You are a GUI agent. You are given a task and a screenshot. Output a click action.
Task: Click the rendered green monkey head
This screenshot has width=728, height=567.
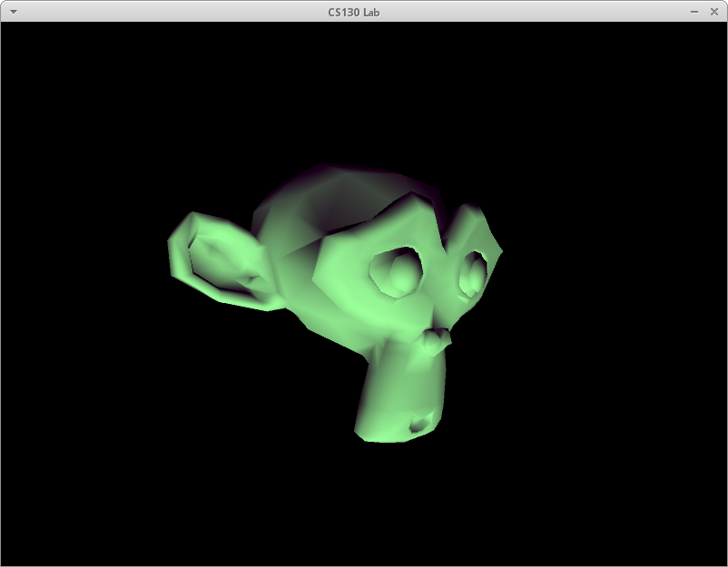click(335, 303)
